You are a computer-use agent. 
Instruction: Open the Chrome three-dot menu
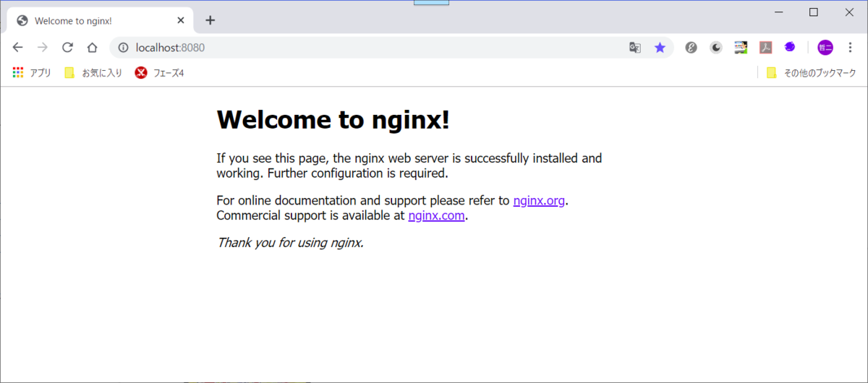850,48
